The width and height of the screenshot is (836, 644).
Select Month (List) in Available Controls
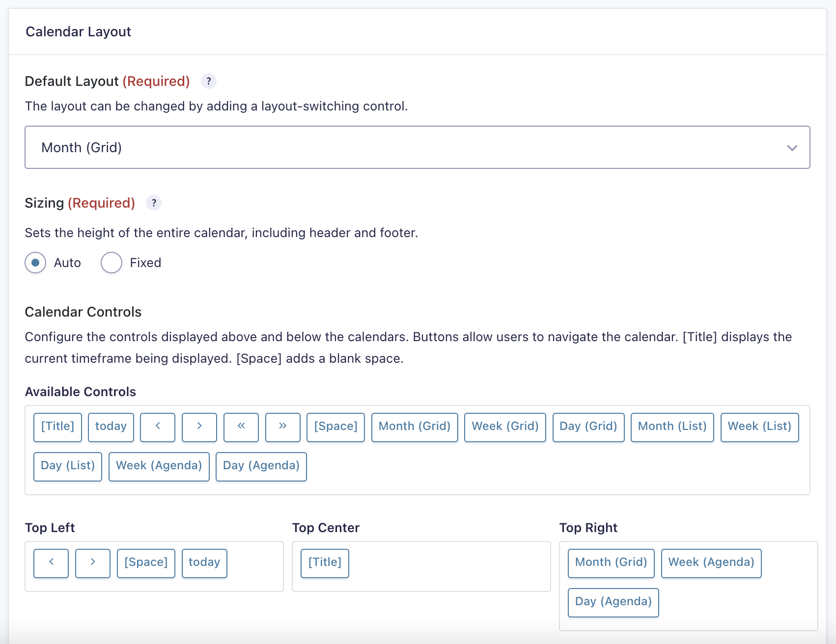tap(672, 427)
